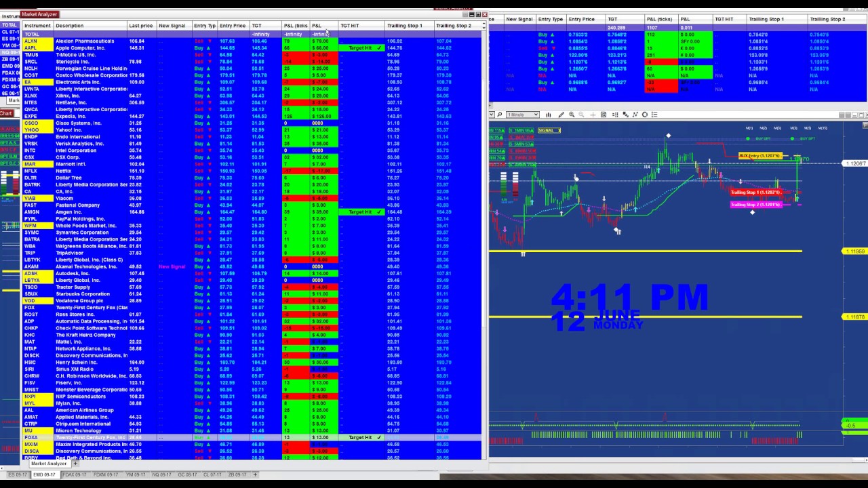Sort by the Instrument column header
Viewport: 868px width, 488px height.
point(37,26)
